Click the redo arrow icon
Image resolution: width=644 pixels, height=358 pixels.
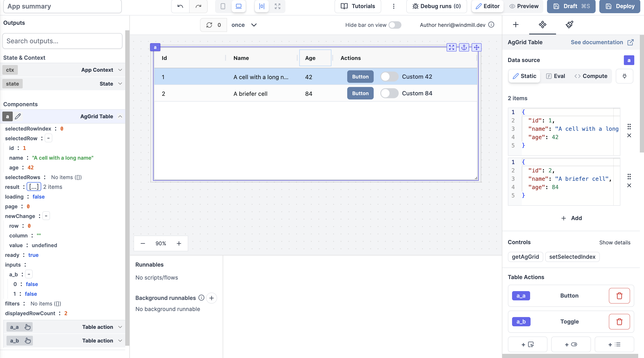pyautogui.click(x=198, y=6)
